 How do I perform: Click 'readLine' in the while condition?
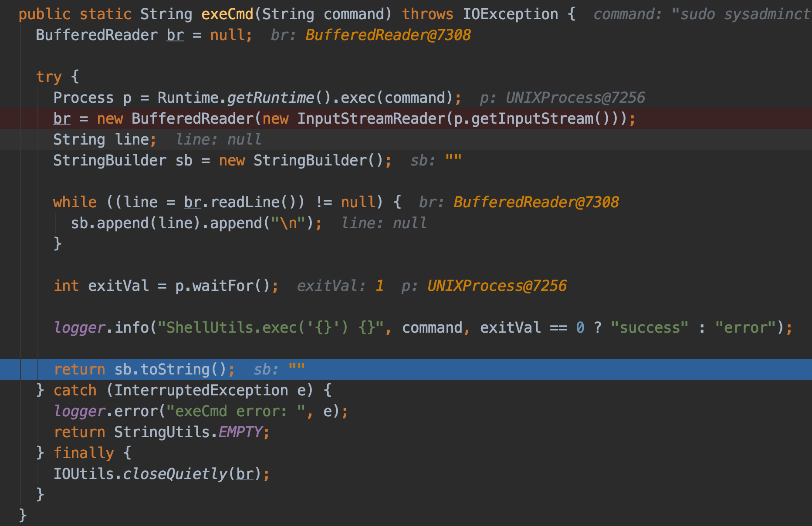click(245, 202)
